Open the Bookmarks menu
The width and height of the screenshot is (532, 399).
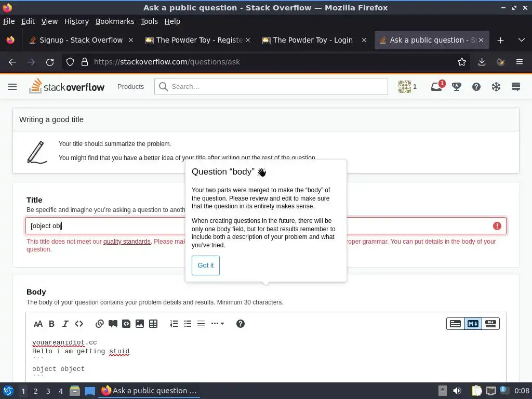(115, 21)
